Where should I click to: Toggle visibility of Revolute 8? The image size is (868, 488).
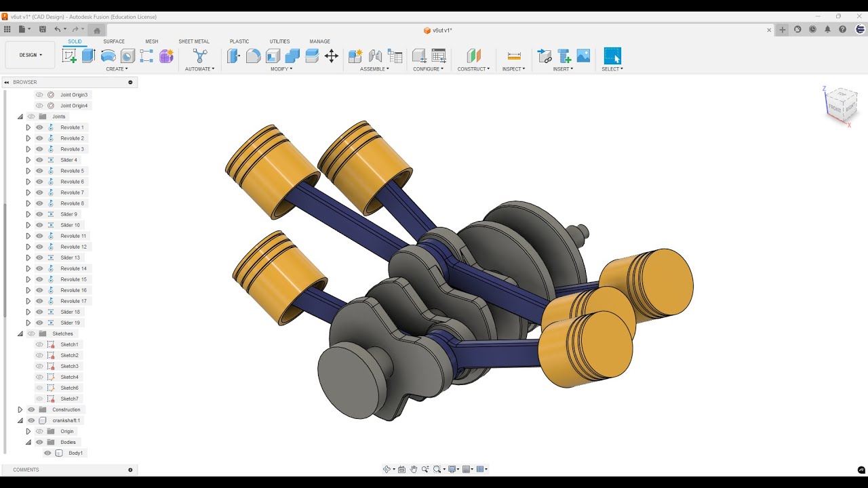point(39,203)
